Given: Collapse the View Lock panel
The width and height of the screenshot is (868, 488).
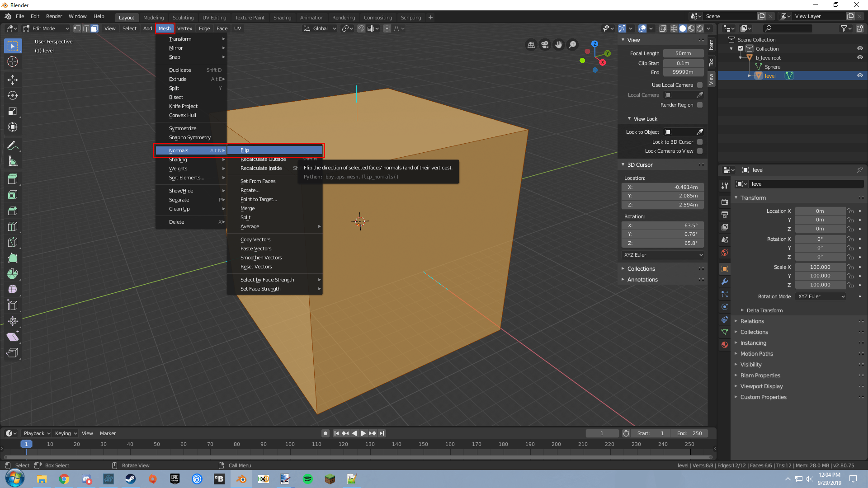Looking at the screenshot, I should click(x=644, y=118).
